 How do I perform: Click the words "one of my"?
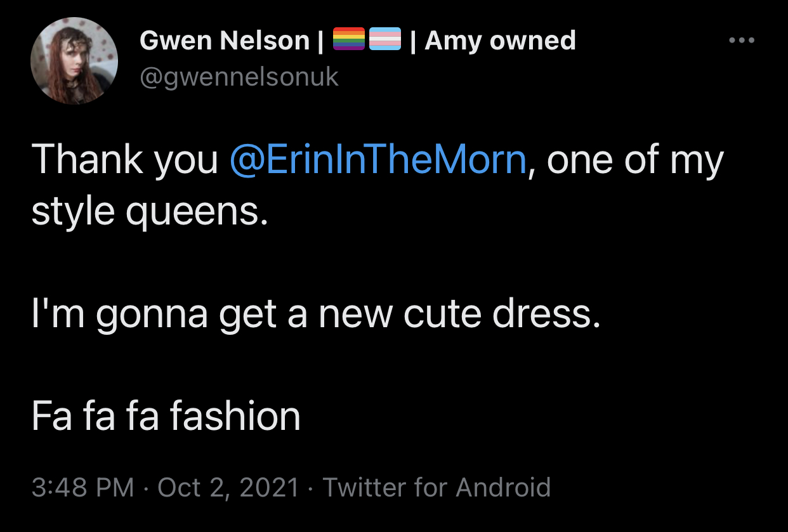pos(634,160)
